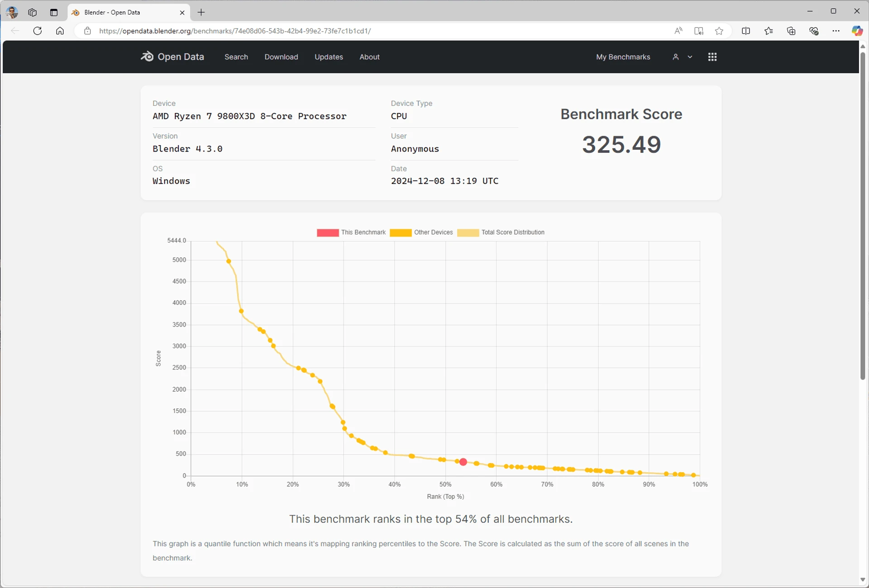Add page to favorites star
This screenshot has height=588, width=869.
pos(719,31)
